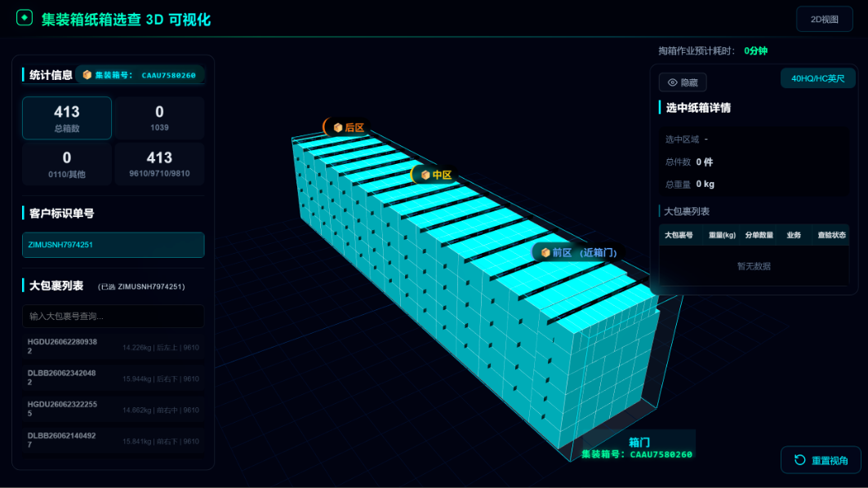Toggle the 40HQ/HC英尺 container size
Screen dimensions: 868x488
[817, 78]
